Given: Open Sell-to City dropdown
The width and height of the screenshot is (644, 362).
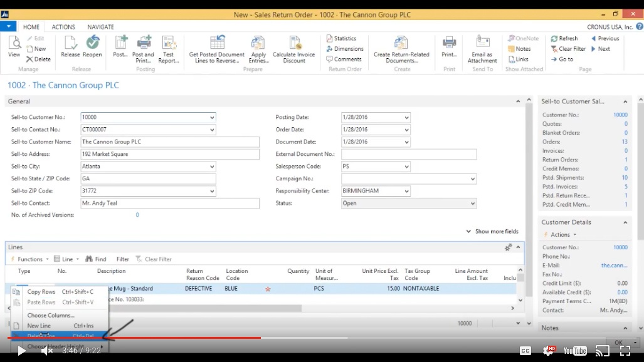Looking at the screenshot, I should [212, 167].
